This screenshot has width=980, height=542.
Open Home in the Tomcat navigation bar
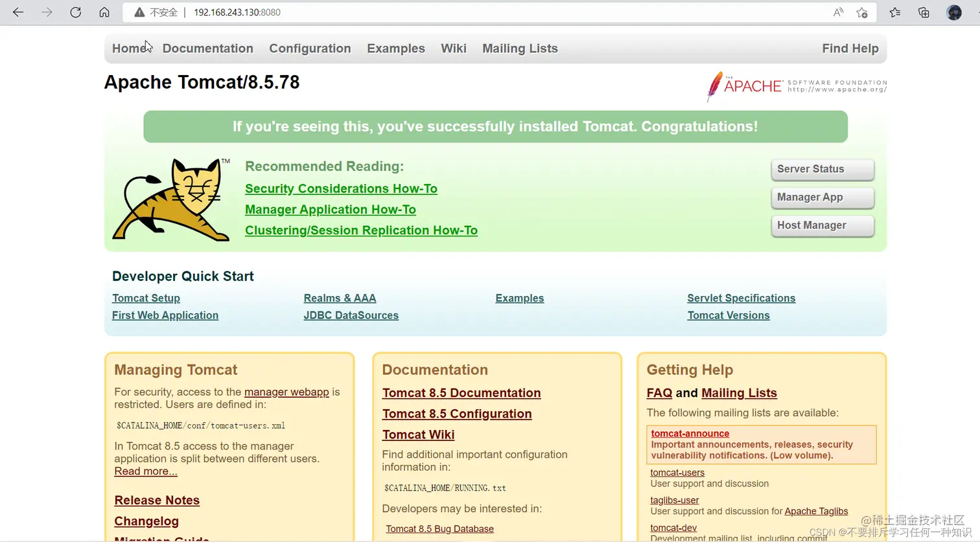click(x=130, y=49)
